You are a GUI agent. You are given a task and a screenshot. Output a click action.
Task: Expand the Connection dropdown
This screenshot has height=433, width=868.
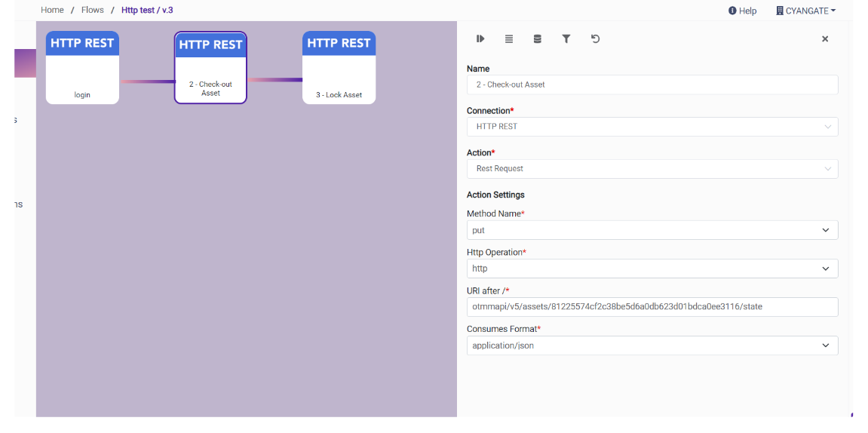coord(652,127)
